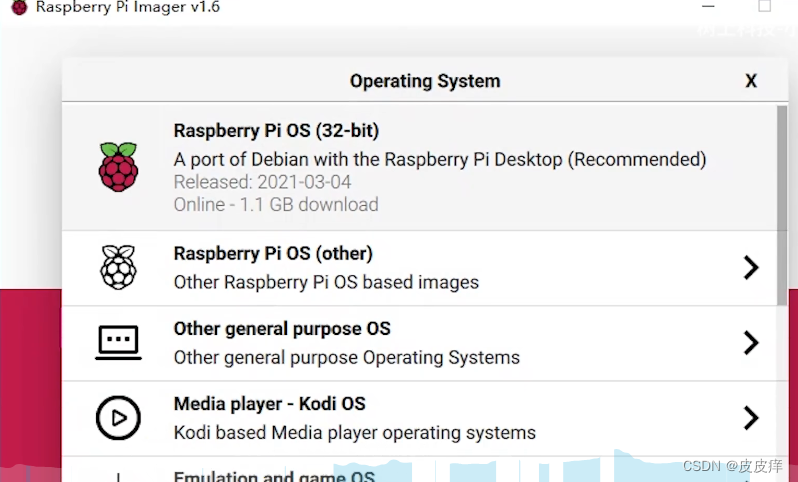Click "A port of Debian" description line

coord(440,159)
